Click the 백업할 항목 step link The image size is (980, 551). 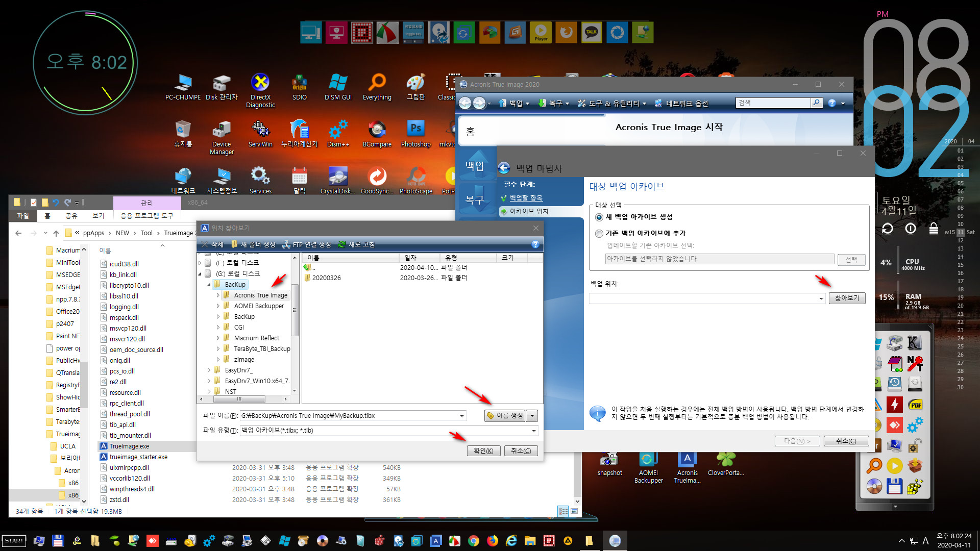pyautogui.click(x=526, y=198)
